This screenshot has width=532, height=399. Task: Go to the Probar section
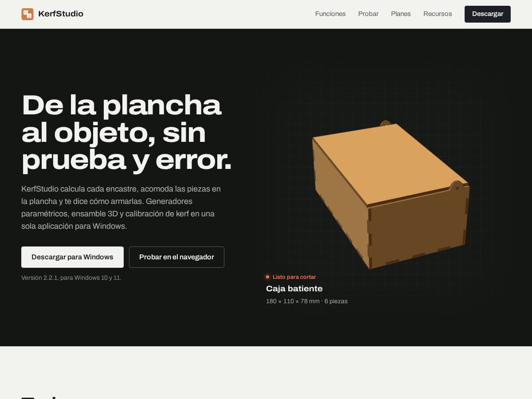tap(368, 14)
